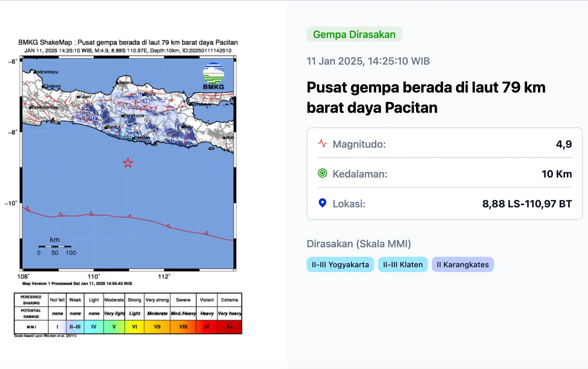Click the Scale based upon Worden footnote
This screenshot has width=588, height=369.
[x=45, y=336]
